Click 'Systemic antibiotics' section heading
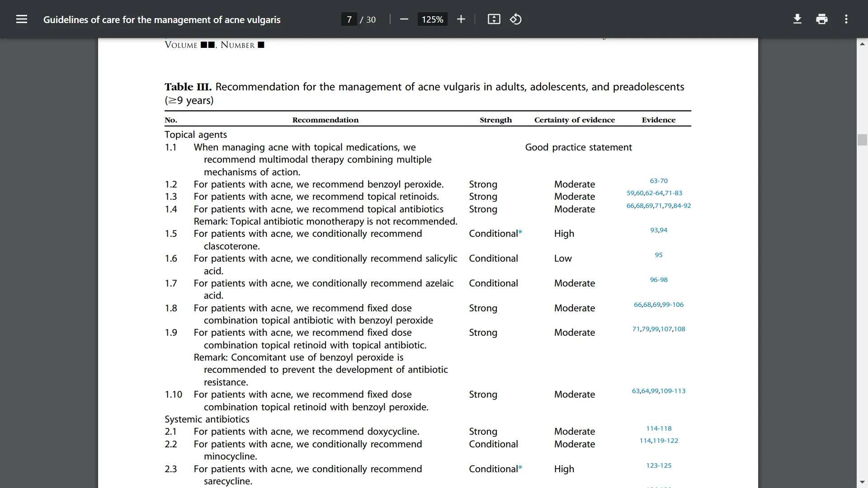Viewport: 868px width, 488px height. click(x=207, y=419)
